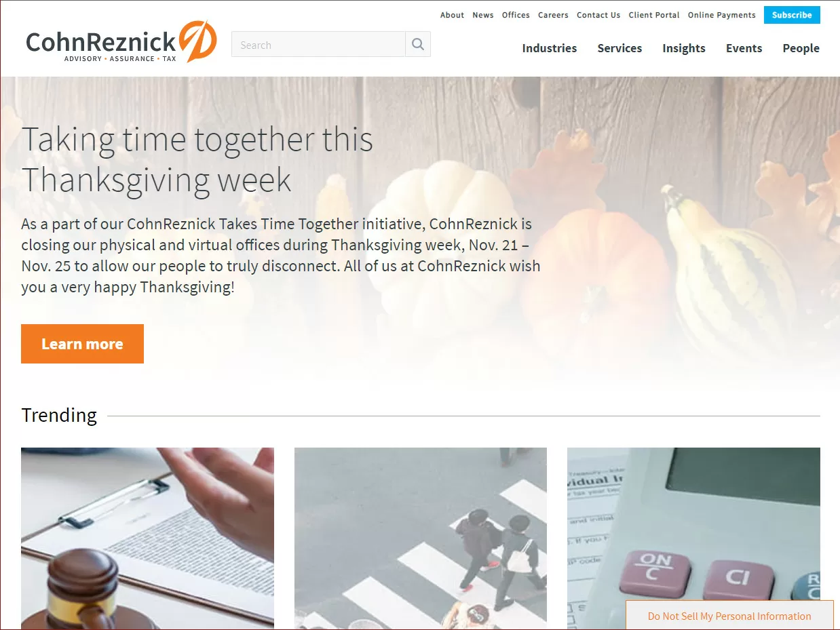Viewport: 840px width, 630px height.
Task: Click Do Not Sell My Personal Information
Action: (729, 616)
